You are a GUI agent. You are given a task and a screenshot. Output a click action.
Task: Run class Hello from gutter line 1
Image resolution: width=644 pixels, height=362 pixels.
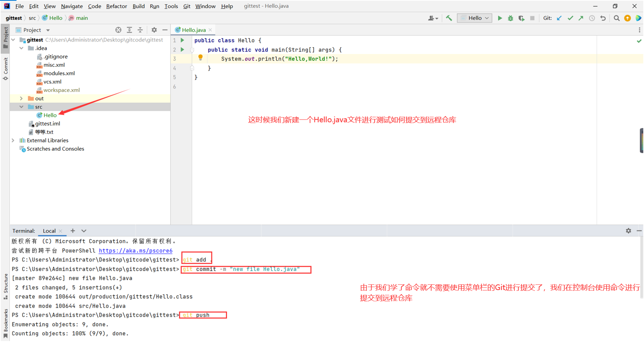182,40
